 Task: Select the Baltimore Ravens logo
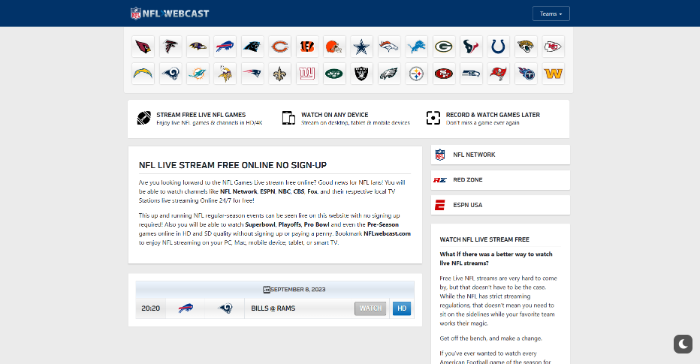(198, 46)
